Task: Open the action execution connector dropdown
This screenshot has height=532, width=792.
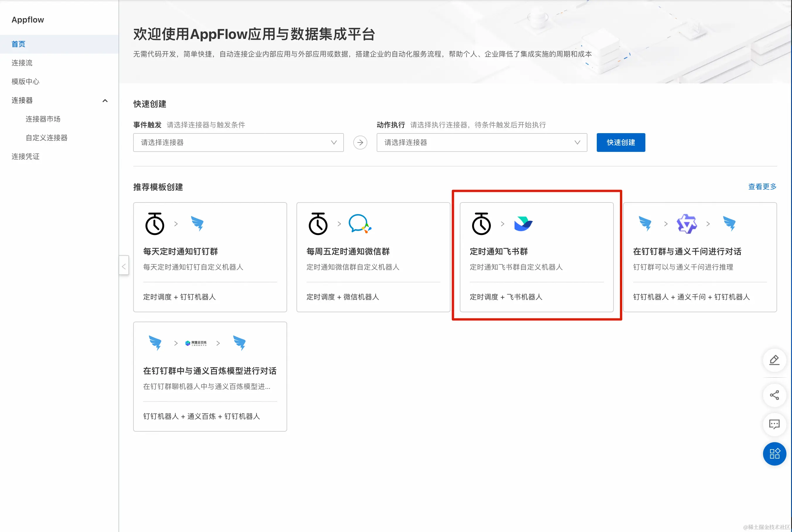Action: (481, 143)
